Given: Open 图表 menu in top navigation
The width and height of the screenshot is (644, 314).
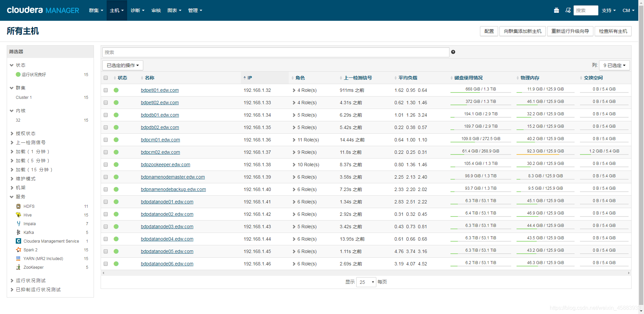Looking at the screenshot, I should (174, 10).
